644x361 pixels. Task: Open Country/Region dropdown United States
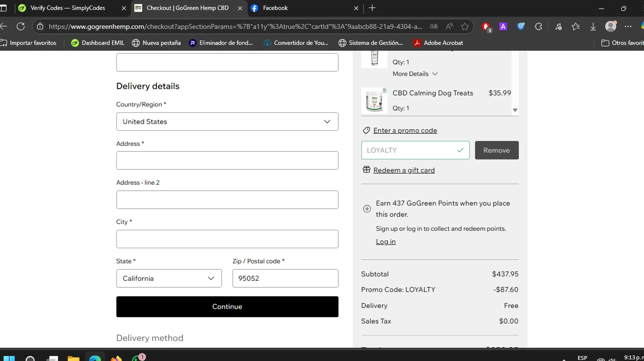click(x=227, y=122)
